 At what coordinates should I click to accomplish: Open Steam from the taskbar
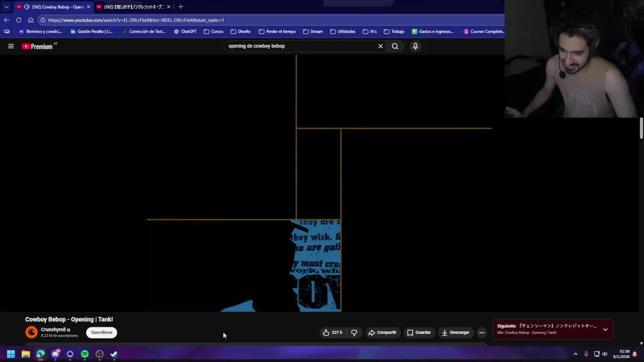114,354
